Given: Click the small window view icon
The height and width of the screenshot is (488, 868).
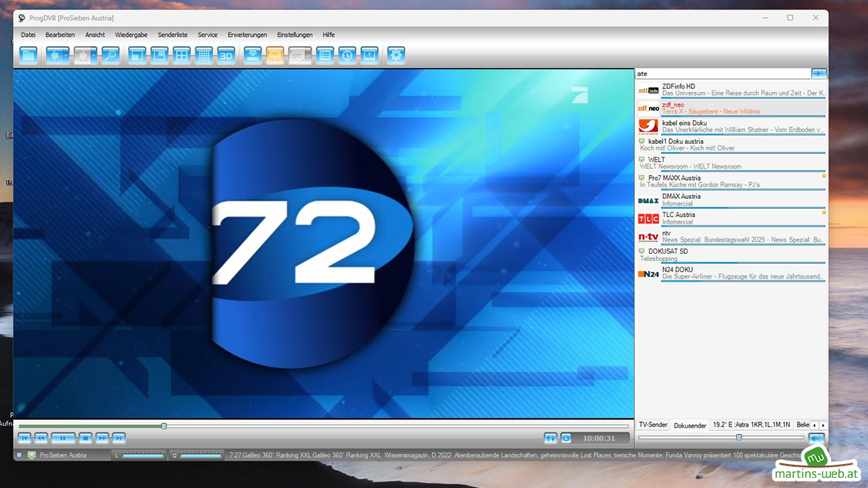Looking at the screenshot, I should (x=137, y=55).
